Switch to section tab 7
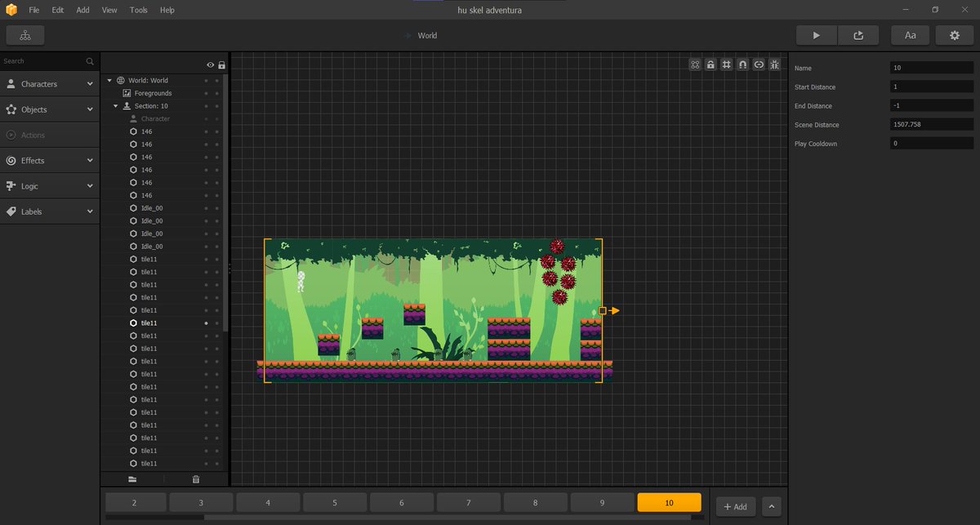Screen dimensions: 980x525 click(468, 503)
